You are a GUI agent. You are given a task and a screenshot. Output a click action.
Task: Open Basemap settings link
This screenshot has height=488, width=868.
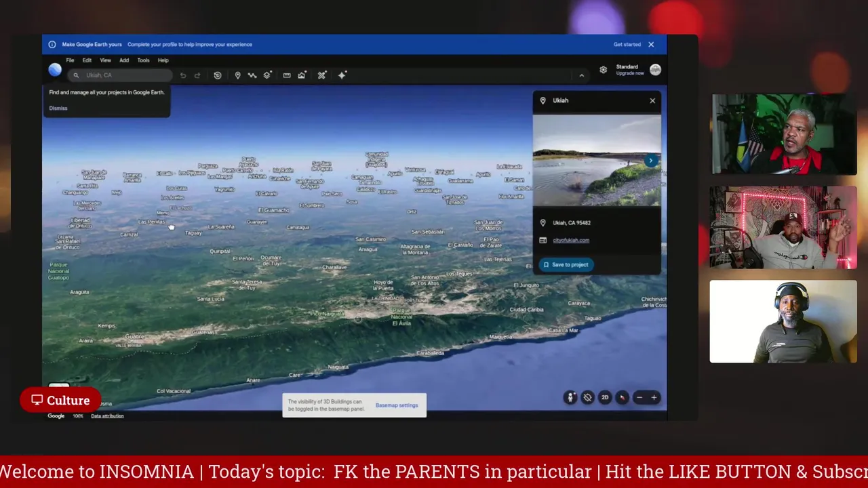tap(397, 405)
